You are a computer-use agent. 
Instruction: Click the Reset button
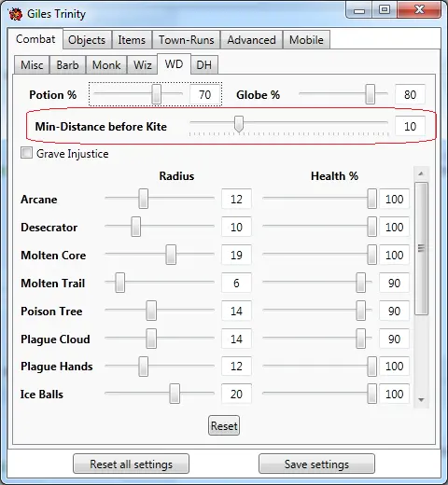224,425
